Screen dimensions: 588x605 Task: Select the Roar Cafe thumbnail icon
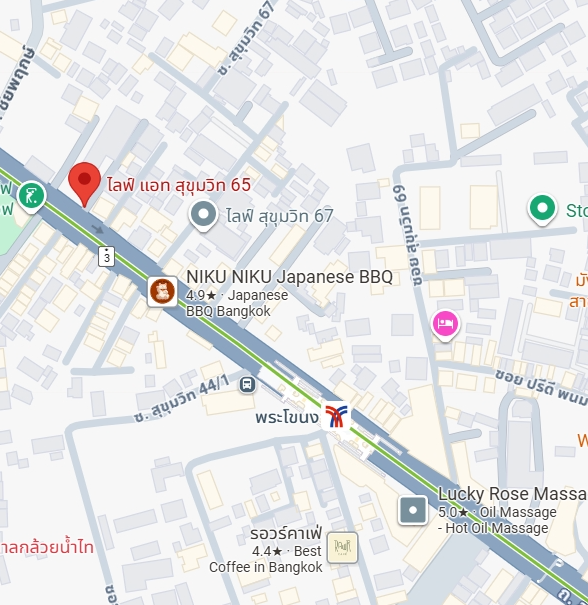click(342, 547)
